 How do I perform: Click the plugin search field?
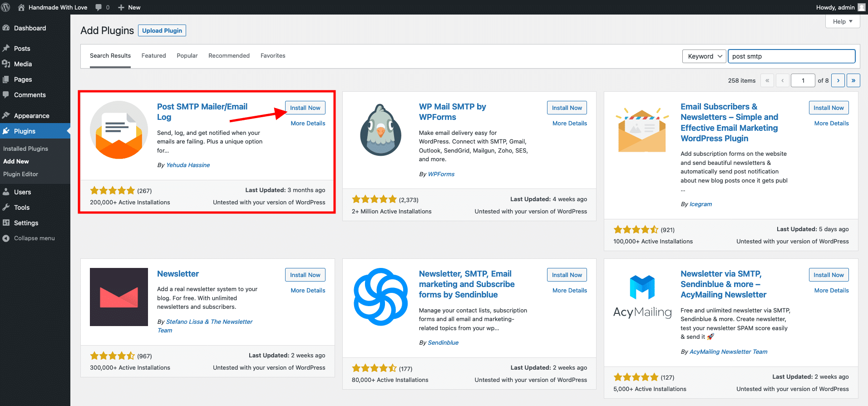[x=792, y=56]
